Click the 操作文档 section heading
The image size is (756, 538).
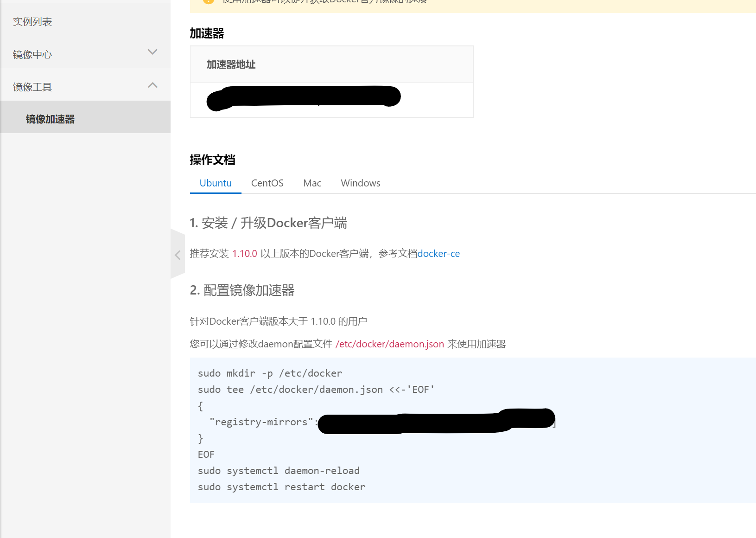tap(212, 160)
